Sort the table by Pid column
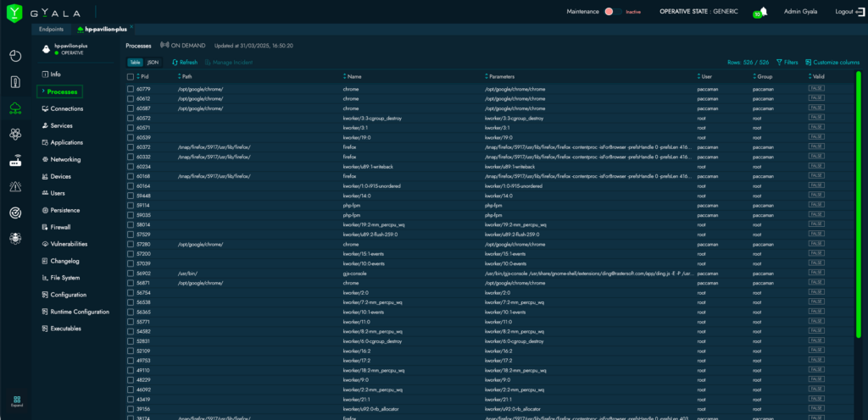The width and height of the screenshot is (868, 420). (144, 76)
